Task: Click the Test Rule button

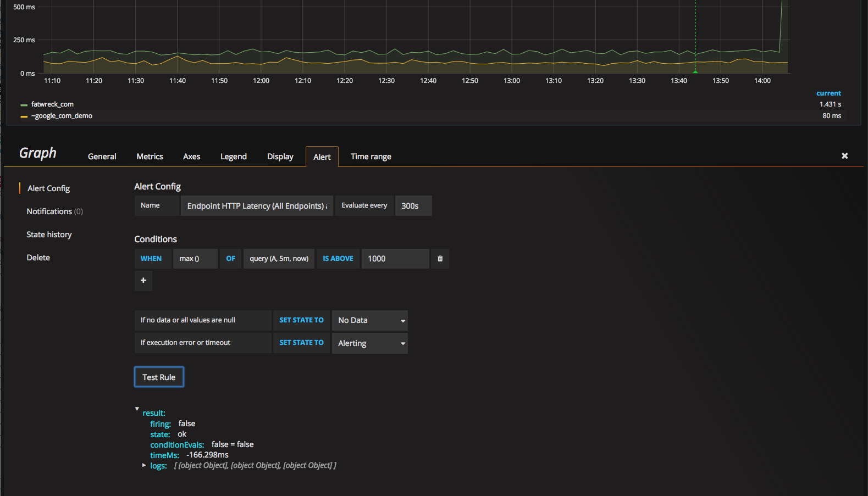Action: (159, 377)
